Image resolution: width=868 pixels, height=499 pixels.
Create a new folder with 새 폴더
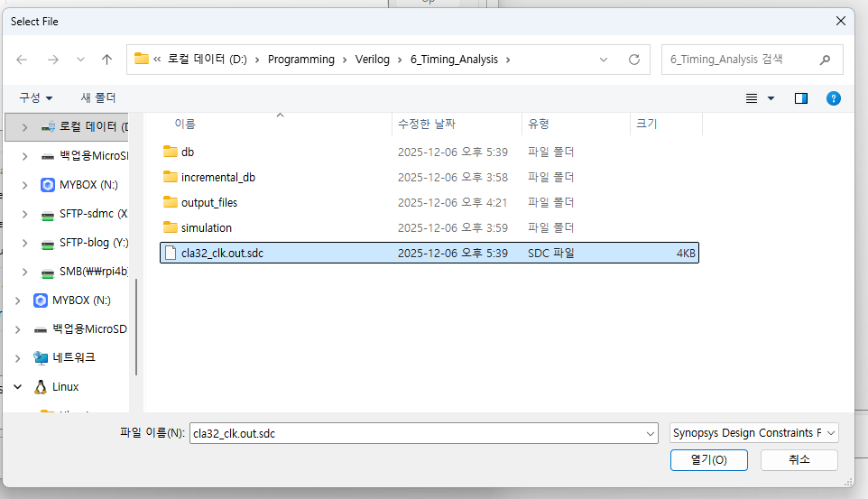click(98, 98)
